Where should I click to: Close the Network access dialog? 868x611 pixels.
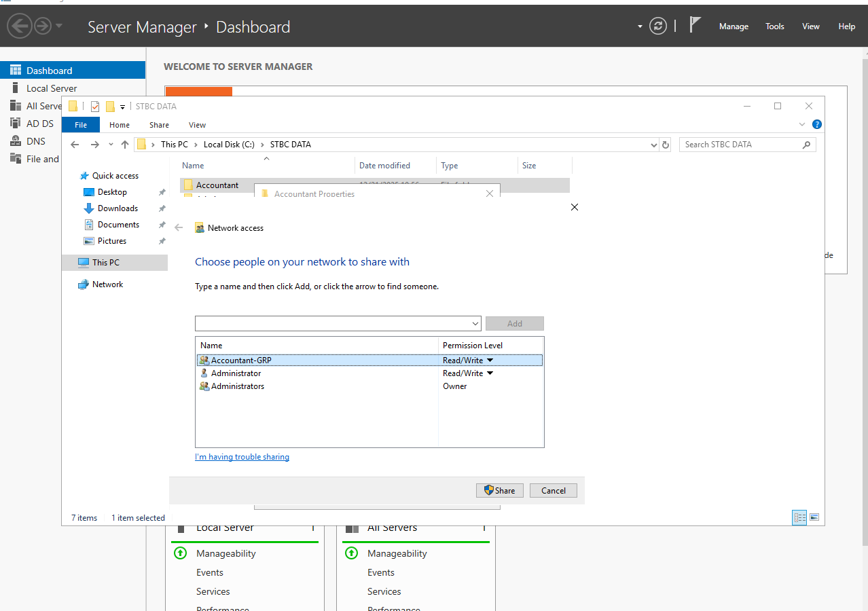pyautogui.click(x=575, y=207)
